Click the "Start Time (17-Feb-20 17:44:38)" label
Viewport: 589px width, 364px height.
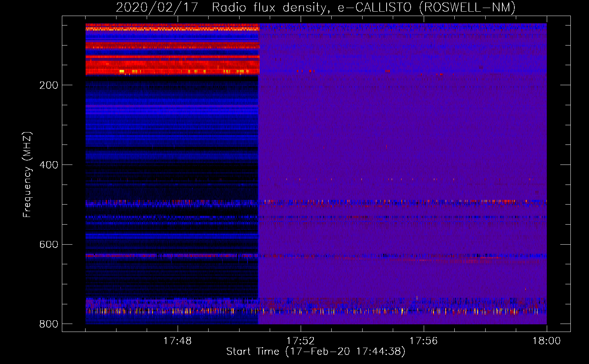point(316,352)
